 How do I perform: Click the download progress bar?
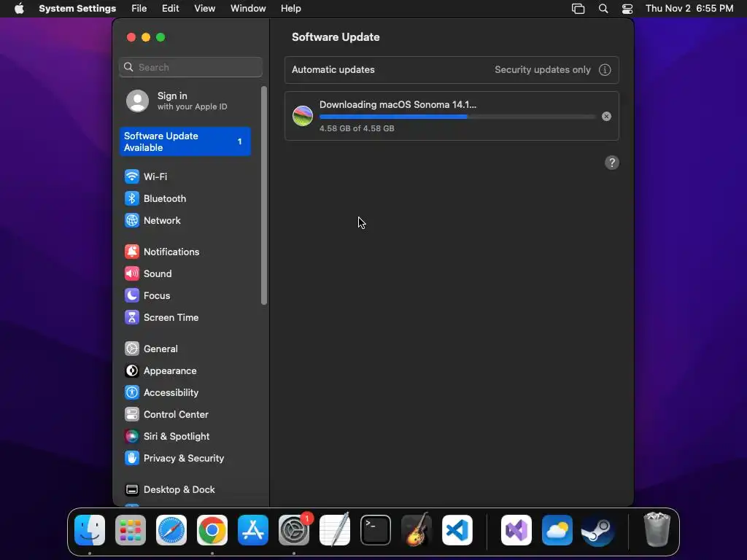point(457,117)
